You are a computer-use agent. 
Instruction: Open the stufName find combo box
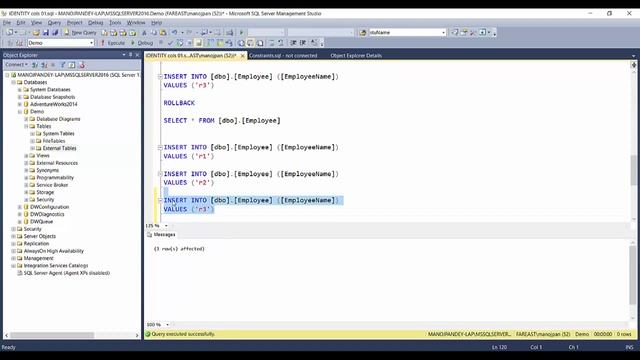[443, 32]
